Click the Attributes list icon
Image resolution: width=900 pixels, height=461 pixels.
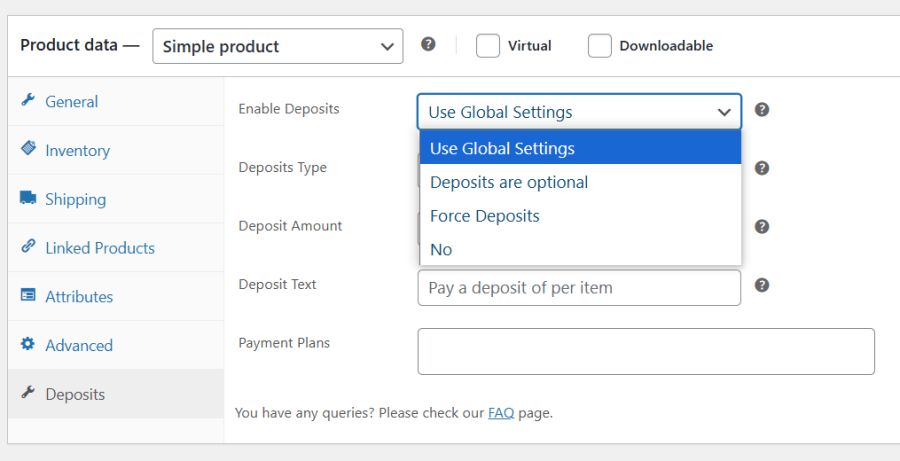(x=28, y=296)
